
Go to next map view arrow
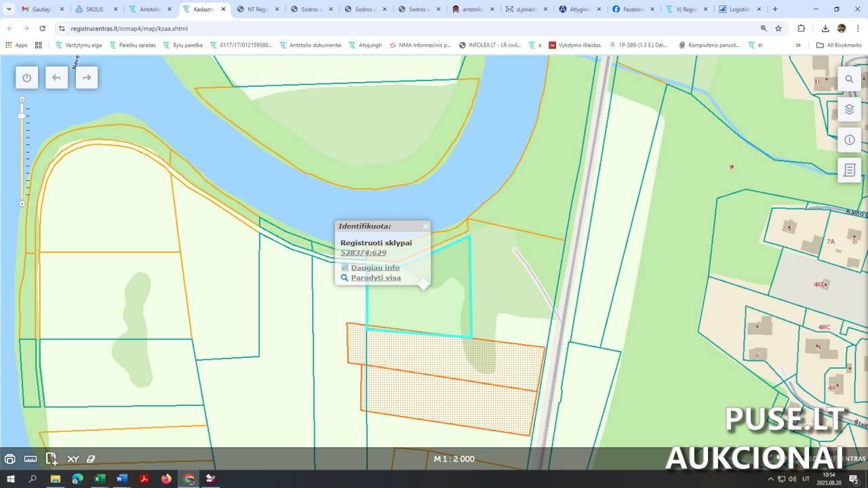pos(86,77)
